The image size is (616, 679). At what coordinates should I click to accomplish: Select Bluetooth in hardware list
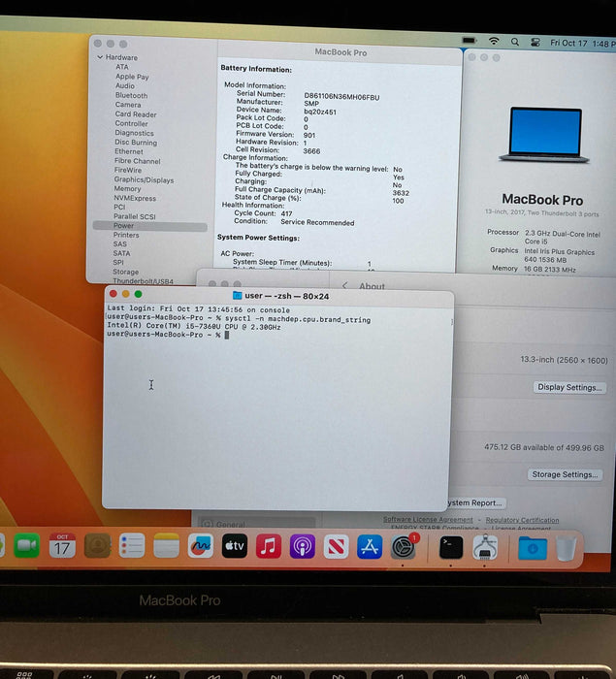point(131,95)
